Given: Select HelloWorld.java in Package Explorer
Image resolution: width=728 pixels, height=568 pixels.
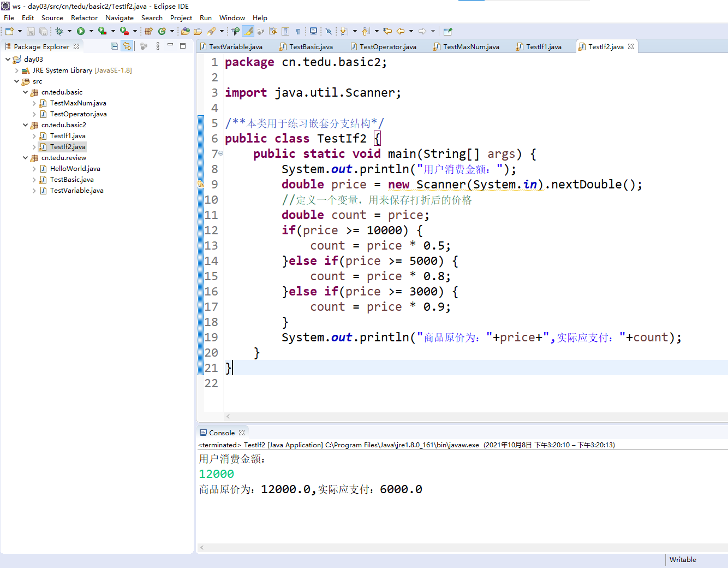Looking at the screenshot, I should (75, 168).
